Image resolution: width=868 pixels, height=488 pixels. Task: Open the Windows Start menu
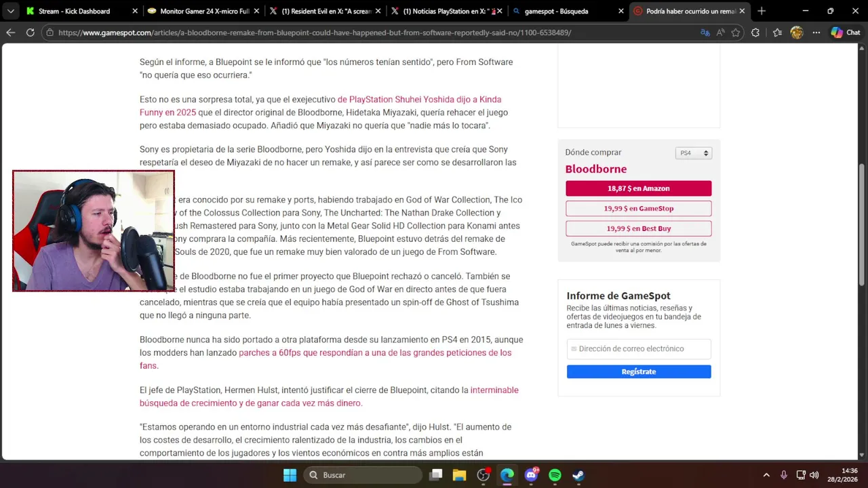(290, 475)
